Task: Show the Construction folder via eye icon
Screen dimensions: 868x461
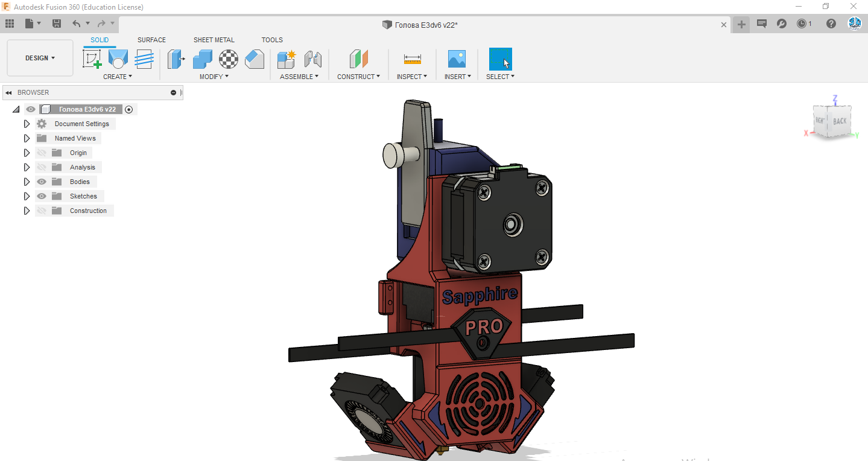Action: pos(42,211)
